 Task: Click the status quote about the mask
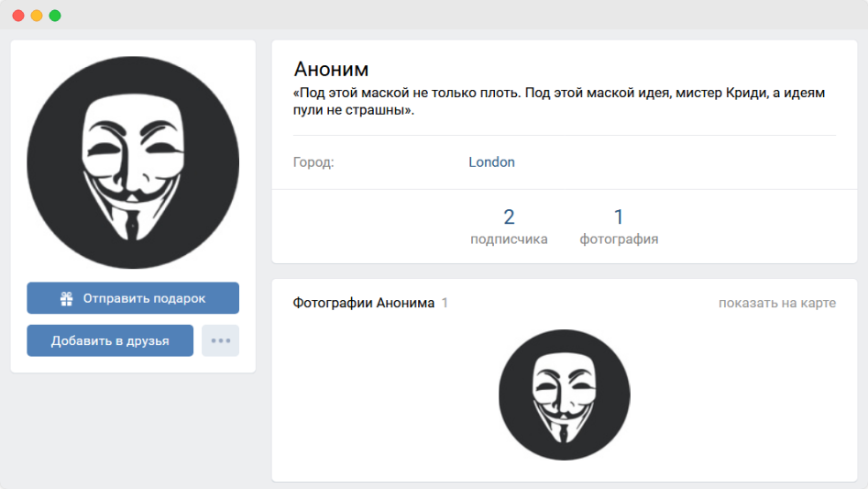[x=559, y=102]
